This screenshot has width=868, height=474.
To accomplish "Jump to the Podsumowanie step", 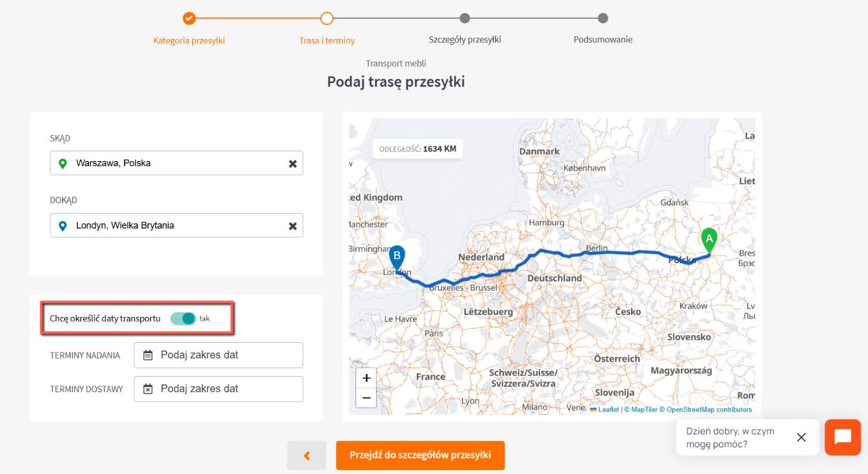I will pyautogui.click(x=602, y=19).
